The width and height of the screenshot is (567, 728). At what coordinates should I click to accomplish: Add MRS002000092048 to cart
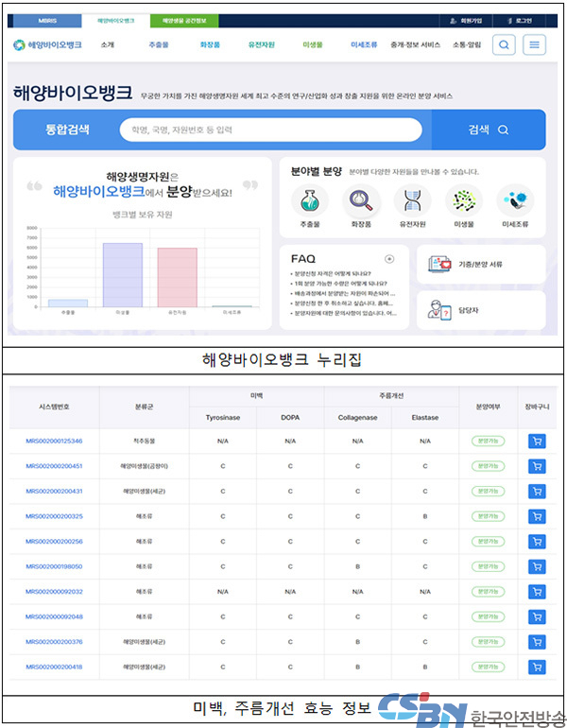click(537, 616)
